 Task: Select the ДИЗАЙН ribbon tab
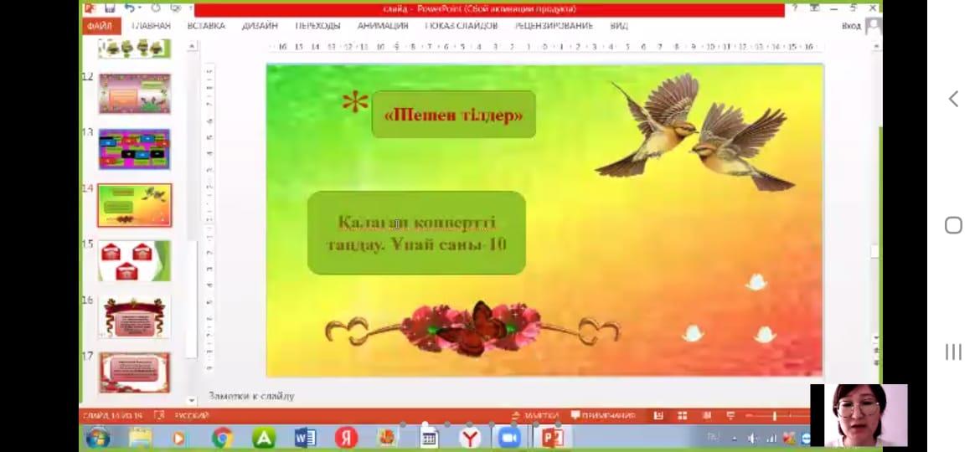(260, 26)
